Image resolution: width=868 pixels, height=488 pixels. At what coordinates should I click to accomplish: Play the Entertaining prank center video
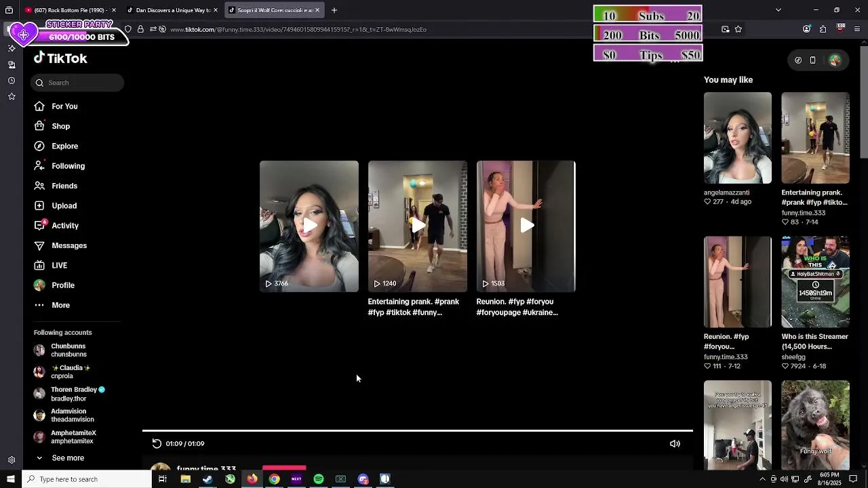(418, 226)
